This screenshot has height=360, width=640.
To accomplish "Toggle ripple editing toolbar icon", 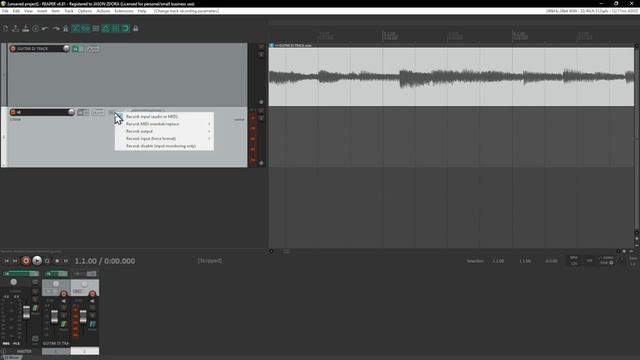I will point(96,28).
